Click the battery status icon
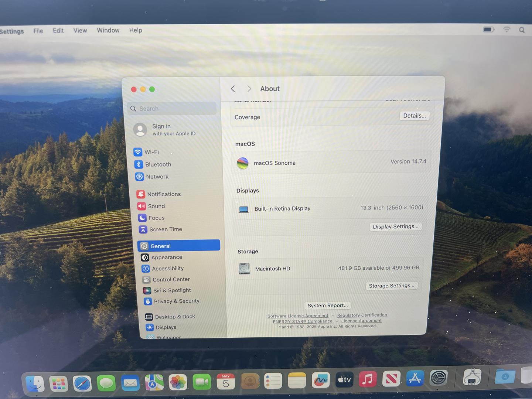Image resolution: width=532 pixels, height=399 pixels. click(488, 29)
